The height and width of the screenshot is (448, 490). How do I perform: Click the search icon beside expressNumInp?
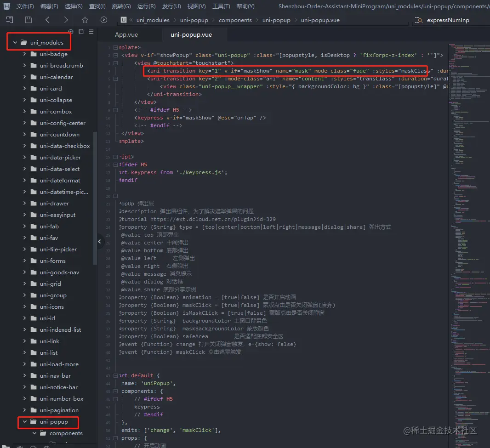click(418, 20)
